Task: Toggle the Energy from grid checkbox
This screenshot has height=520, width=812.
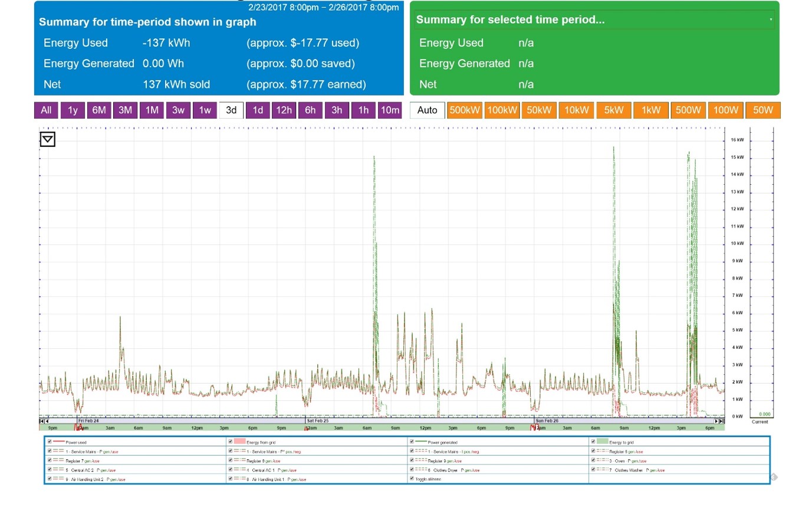Action: (230, 441)
